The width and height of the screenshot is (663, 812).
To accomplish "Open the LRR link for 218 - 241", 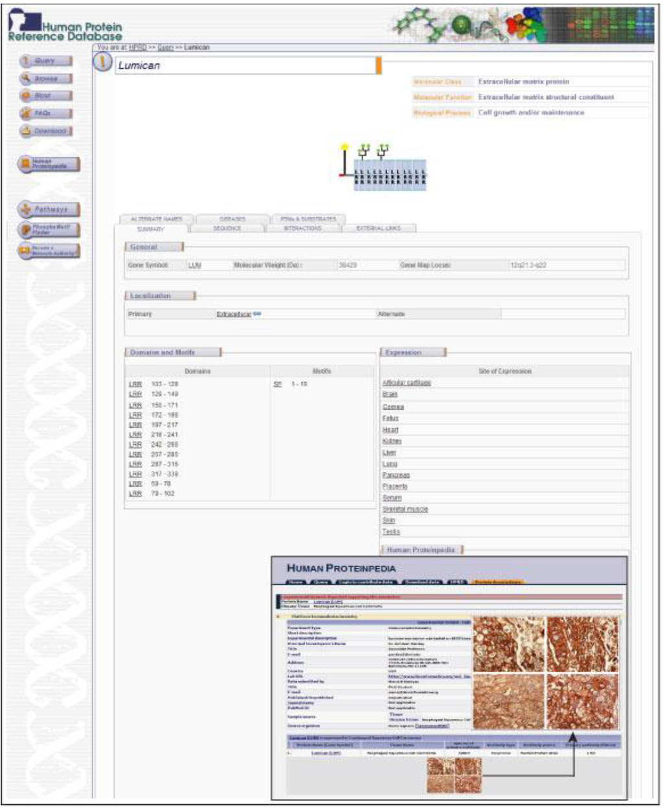I will tap(135, 435).
